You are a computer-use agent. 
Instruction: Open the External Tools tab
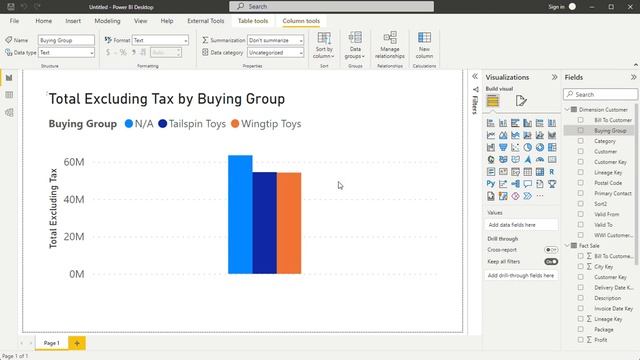pyautogui.click(x=206, y=21)
